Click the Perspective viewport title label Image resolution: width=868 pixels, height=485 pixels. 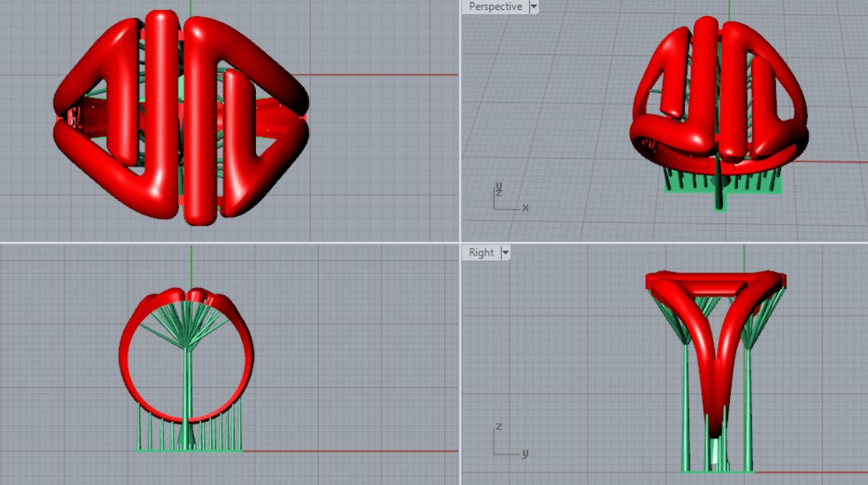click(495, 6)
